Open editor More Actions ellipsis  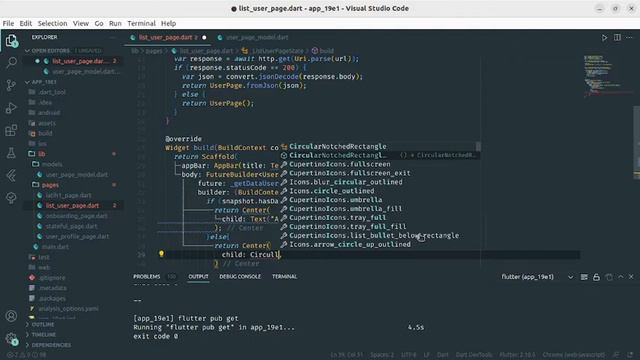click(629, 38)
